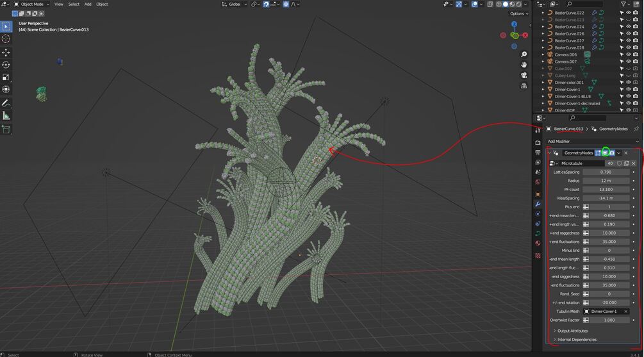Toggle GeometryNodes edit mode display
The height and width of the screenshot is (357, 644).
point(599,153)
